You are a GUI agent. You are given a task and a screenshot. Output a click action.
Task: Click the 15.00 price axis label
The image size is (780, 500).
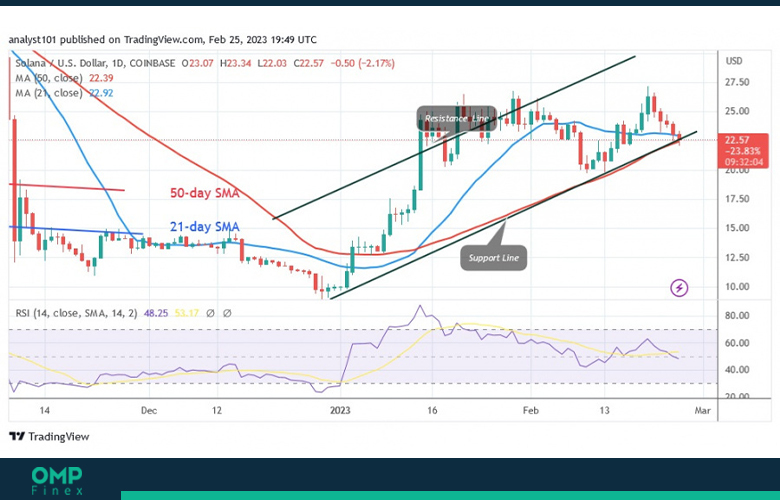(737, 228)
